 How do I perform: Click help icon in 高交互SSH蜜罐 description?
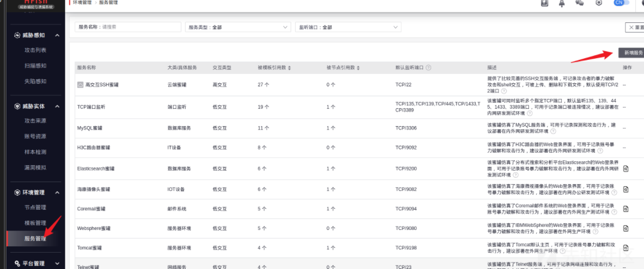coord(504,91)
